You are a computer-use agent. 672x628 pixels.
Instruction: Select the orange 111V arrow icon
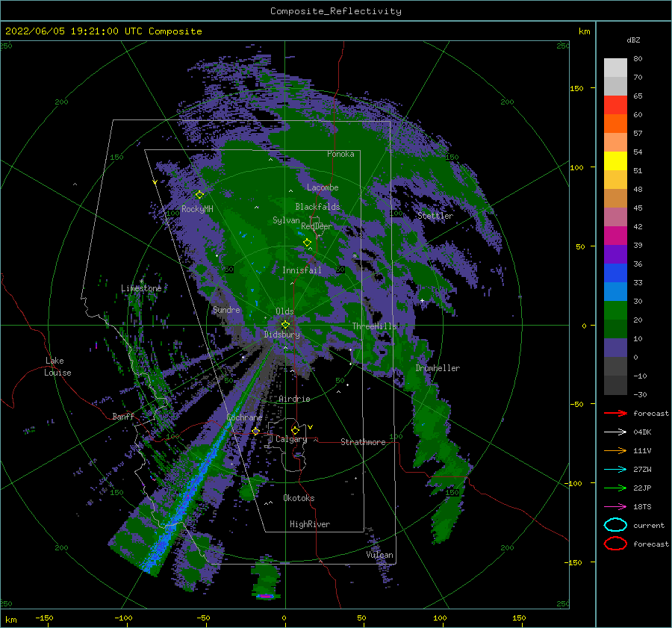615,450
